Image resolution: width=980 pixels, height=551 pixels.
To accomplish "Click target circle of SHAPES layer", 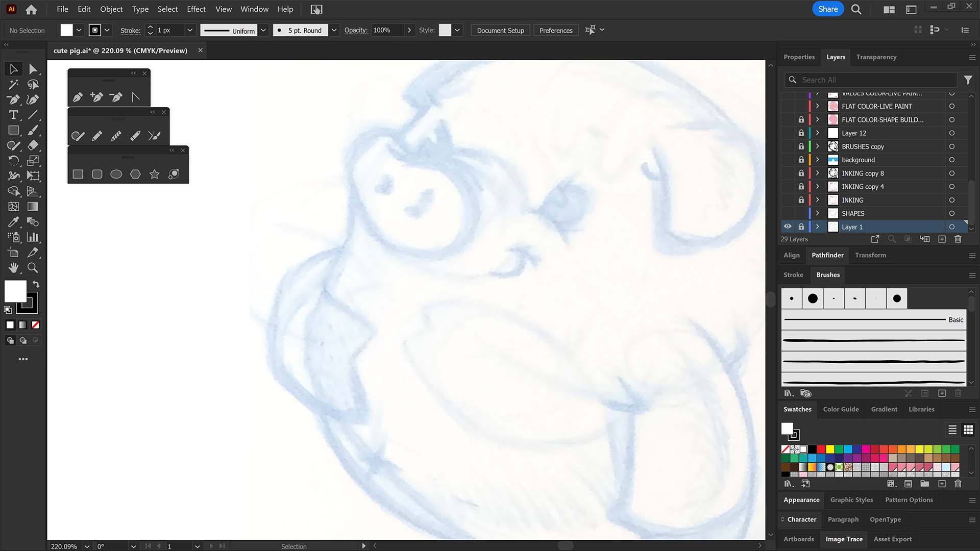I will tap(952, 213).
